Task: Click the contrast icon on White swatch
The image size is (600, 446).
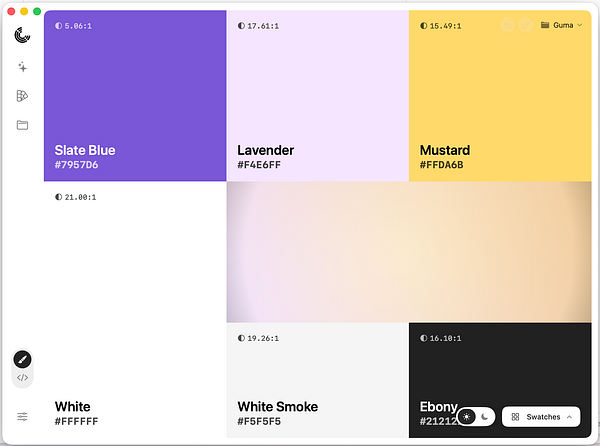Action: 58,197
